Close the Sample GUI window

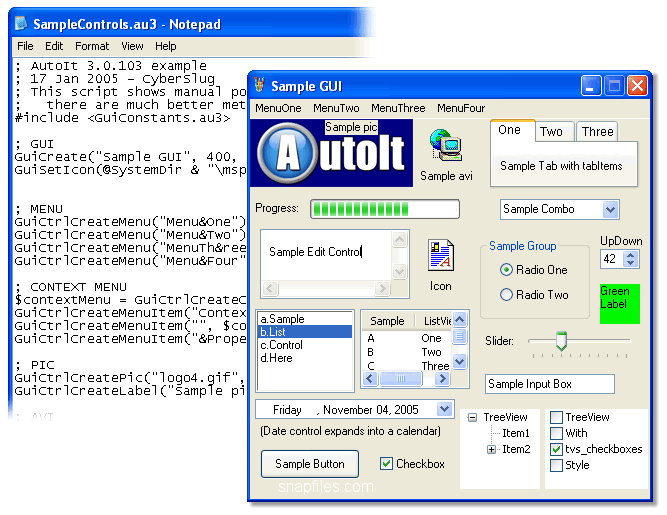click(637, 86)
